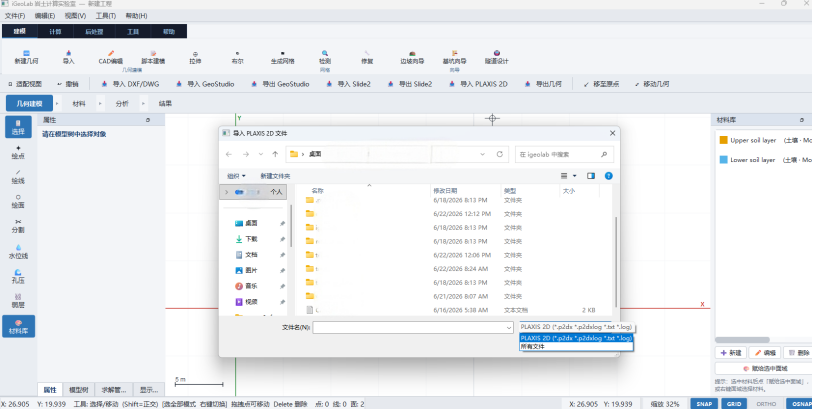Click 导出 GeoStudio toolbar item
Viewport: 813px width, 409px height.
point(280,84)
